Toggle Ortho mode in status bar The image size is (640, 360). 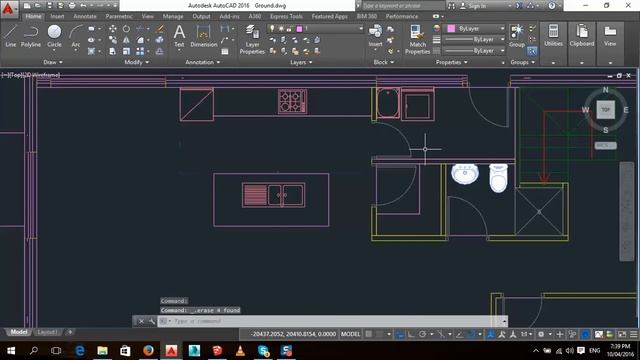point(411,334)
